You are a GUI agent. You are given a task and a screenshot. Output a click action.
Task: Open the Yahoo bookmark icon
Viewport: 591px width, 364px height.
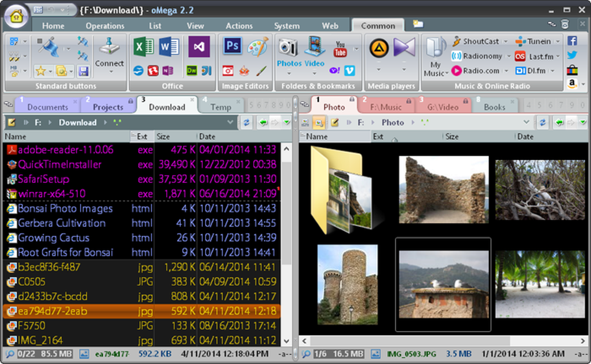click(x=334, y=71)
